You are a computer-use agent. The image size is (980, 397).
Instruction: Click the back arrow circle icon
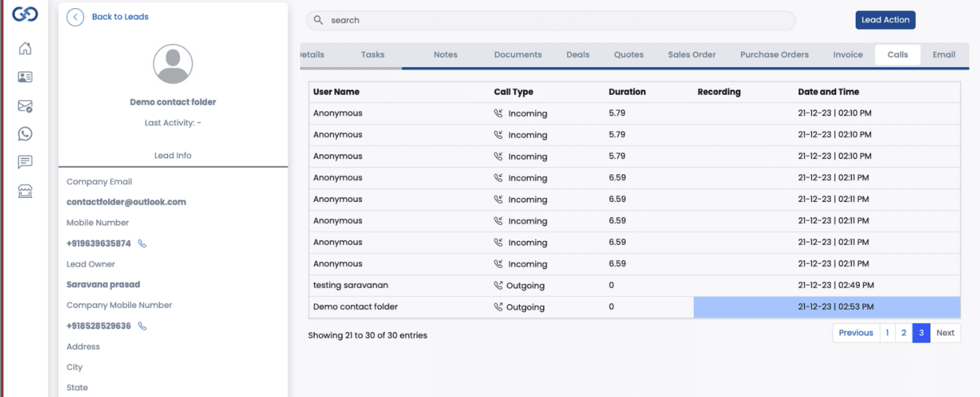coord(76,17)
